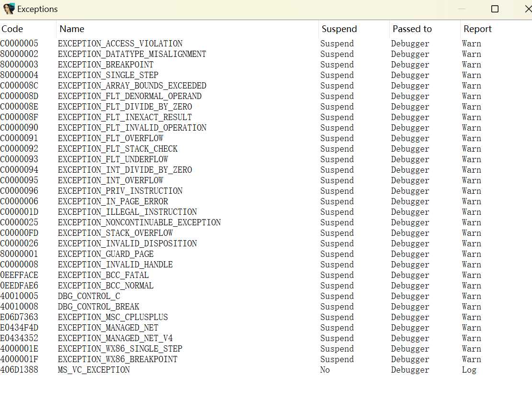Click the Passed to column header
This screenshot has width=532, height=398.
pos(412,29)
